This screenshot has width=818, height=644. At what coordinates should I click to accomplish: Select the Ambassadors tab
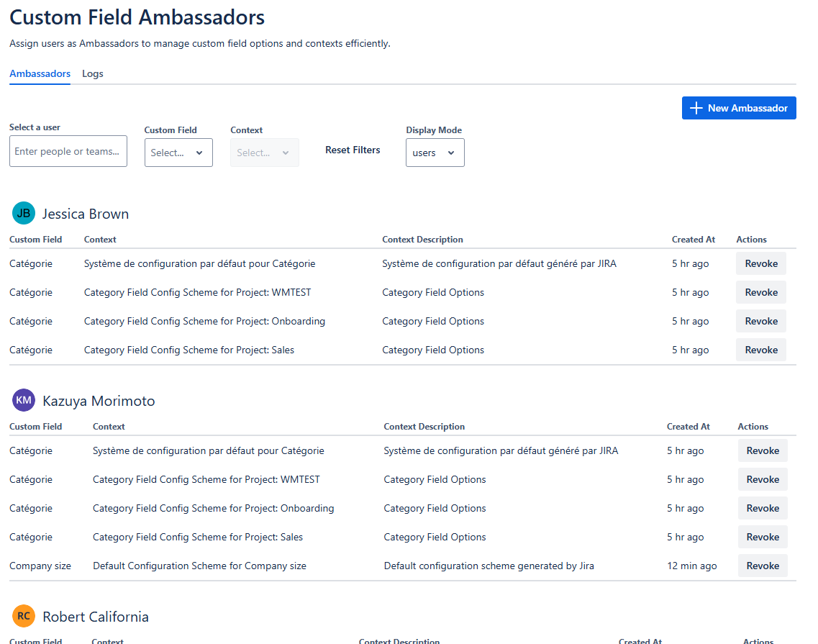[x=40, y=73]
